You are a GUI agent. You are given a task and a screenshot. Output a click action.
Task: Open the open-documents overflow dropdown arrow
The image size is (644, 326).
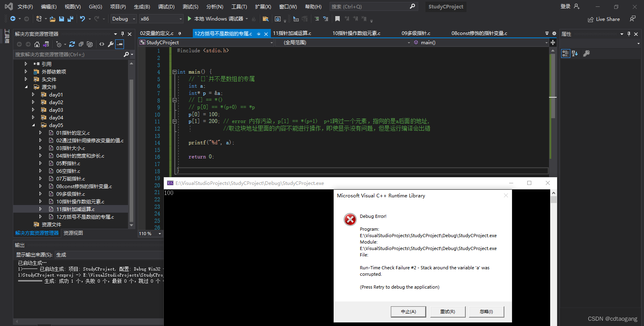point(547,33)
